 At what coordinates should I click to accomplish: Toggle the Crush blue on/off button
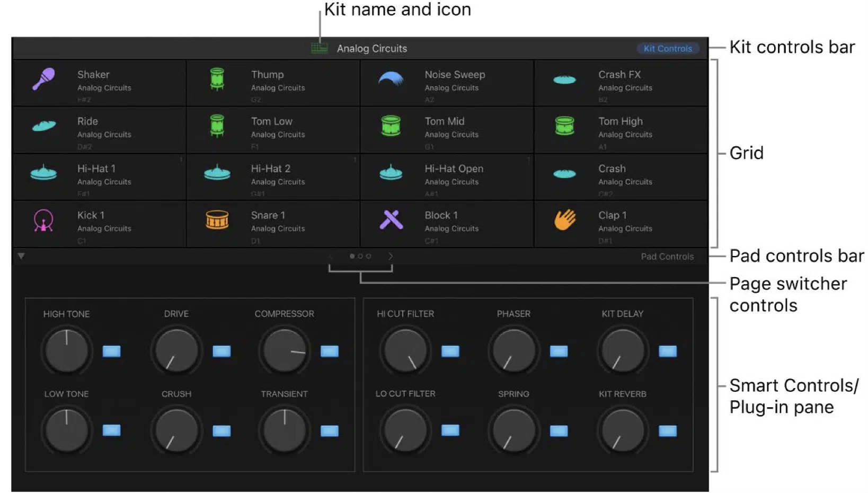coord(222,431)
